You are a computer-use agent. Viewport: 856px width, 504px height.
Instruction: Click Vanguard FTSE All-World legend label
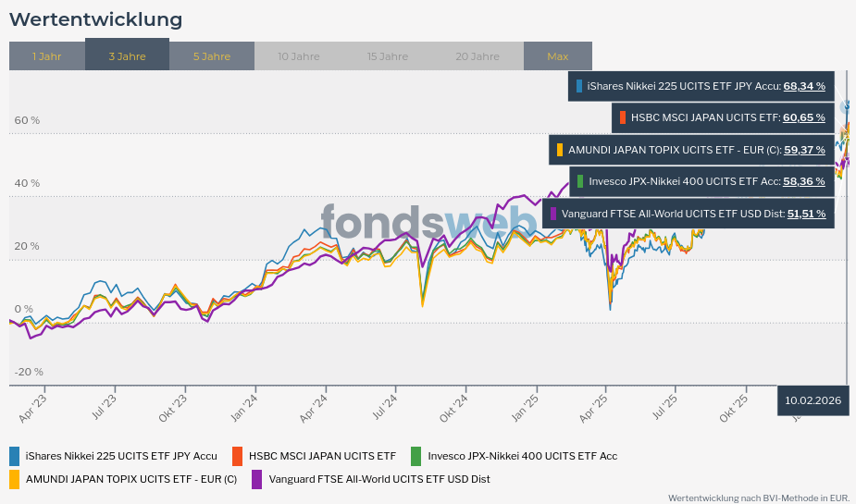[379, 479]
